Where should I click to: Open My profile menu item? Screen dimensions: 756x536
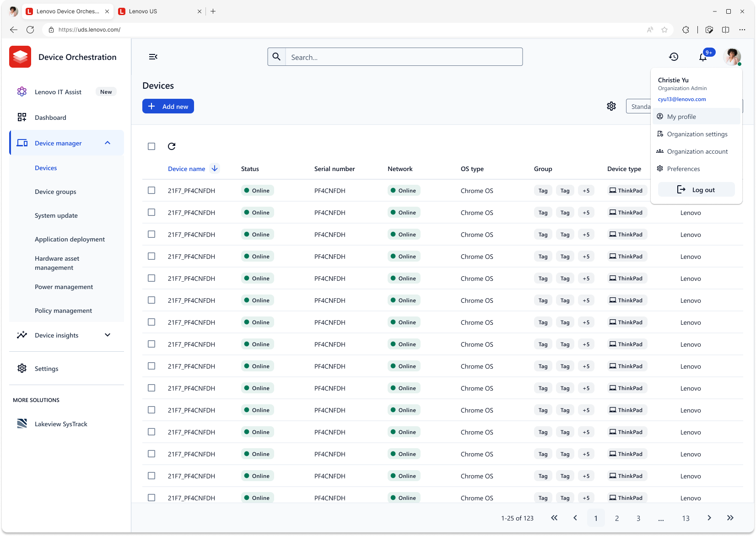[x=697, y=117]
